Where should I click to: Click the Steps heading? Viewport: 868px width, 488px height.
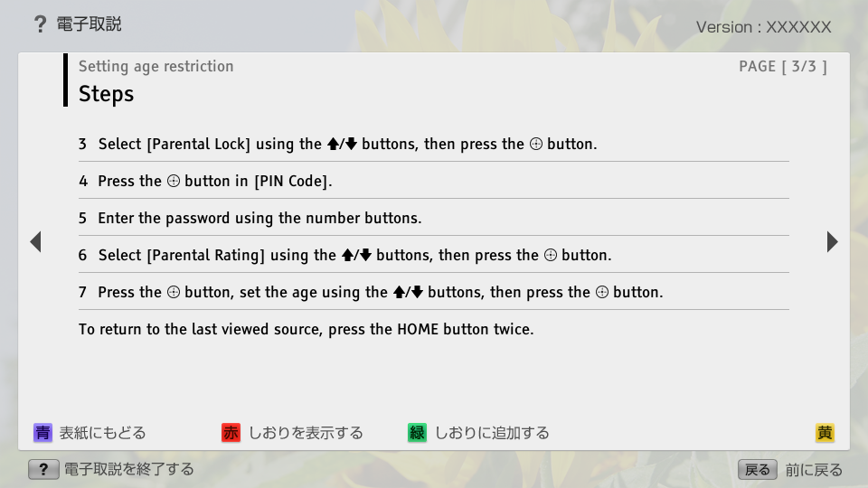[x=106, y=94]
